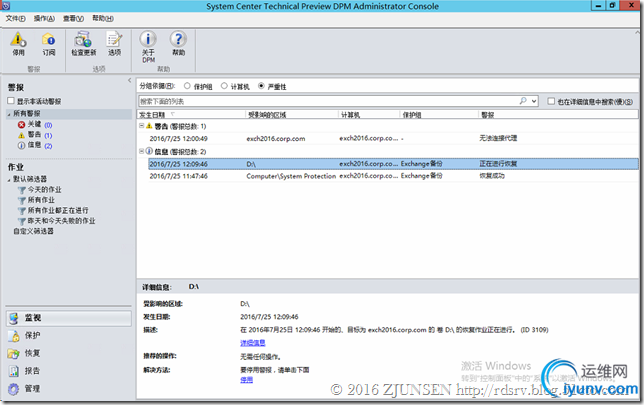Viewport: 644px width, 405px height.
Task: Open the search box dropdown arrow
Action: coord(534,101)
